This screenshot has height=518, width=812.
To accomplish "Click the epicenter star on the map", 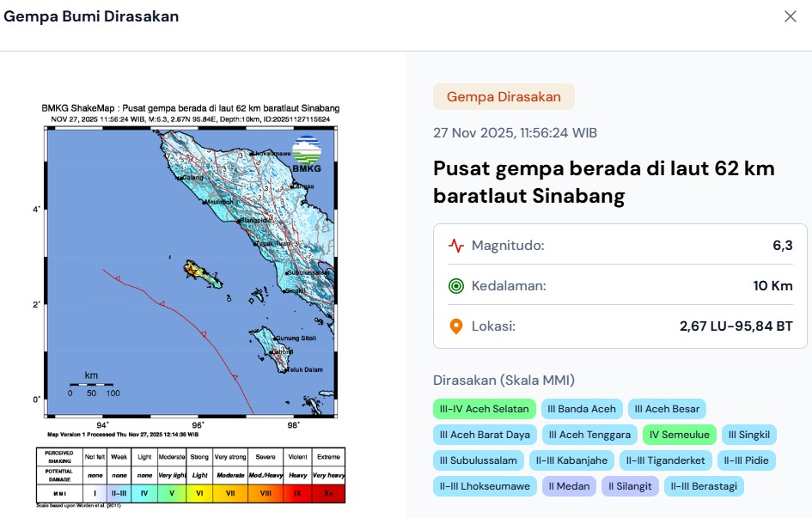I will pos(188,269).
